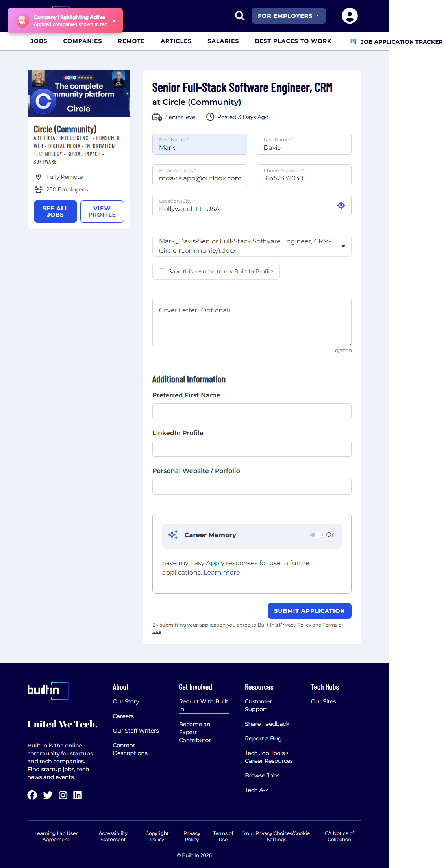
Task: Open Built In Twitter icon
Action: point(48,795)
